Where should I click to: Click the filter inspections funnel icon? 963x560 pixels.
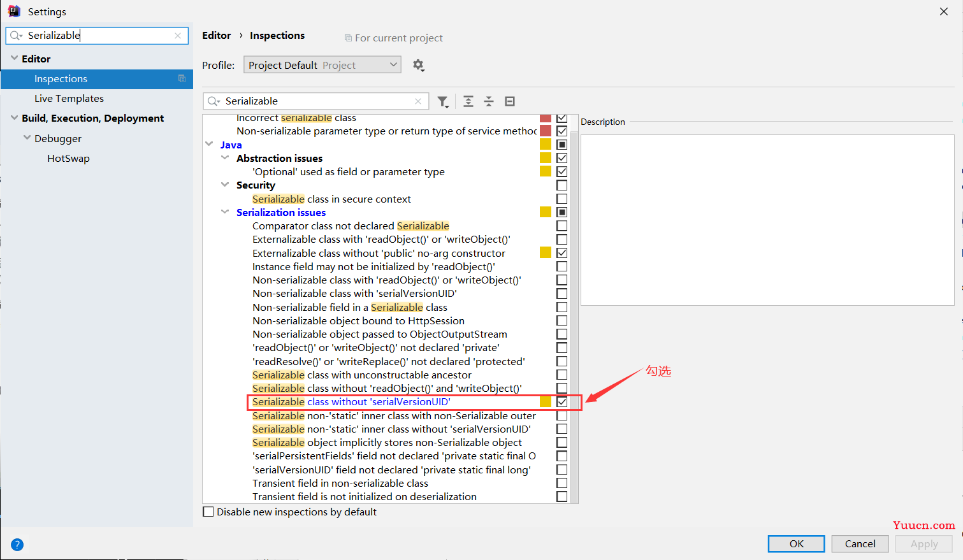pos(443,101)
